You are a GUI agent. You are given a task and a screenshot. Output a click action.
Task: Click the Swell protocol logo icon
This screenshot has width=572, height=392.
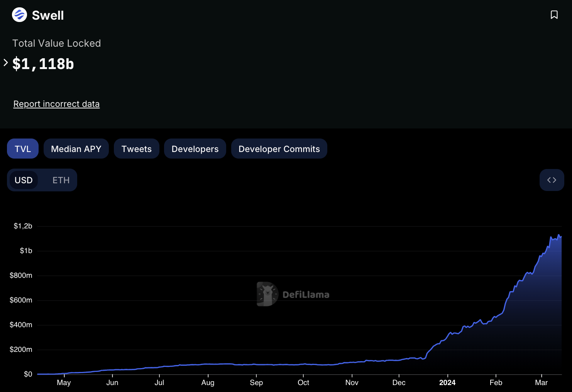click(19, 15)
